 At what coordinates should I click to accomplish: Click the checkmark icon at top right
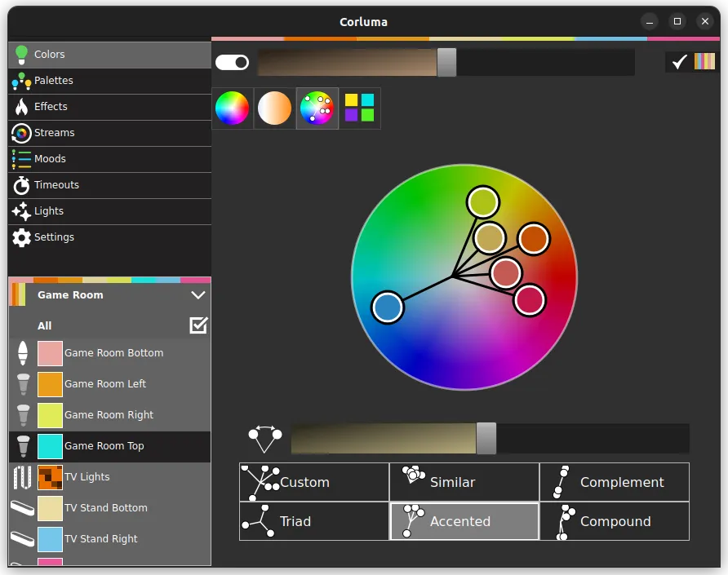click(679, 62)
